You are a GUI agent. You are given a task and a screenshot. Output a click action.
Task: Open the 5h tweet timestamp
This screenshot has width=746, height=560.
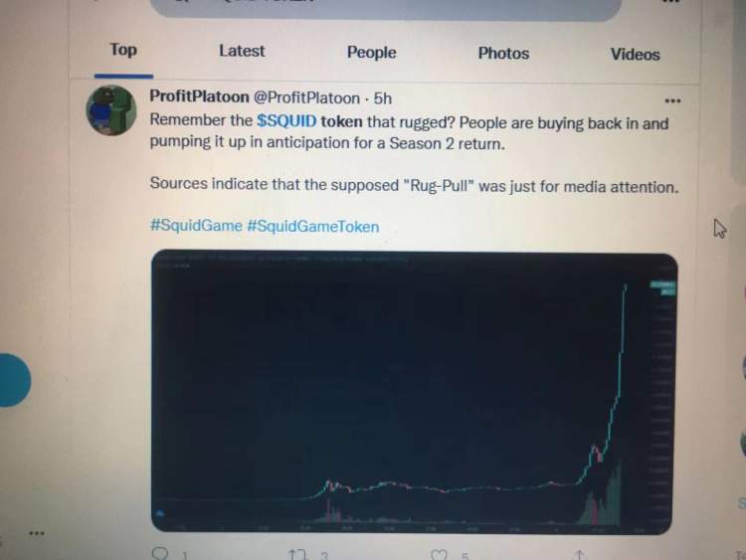383,98
